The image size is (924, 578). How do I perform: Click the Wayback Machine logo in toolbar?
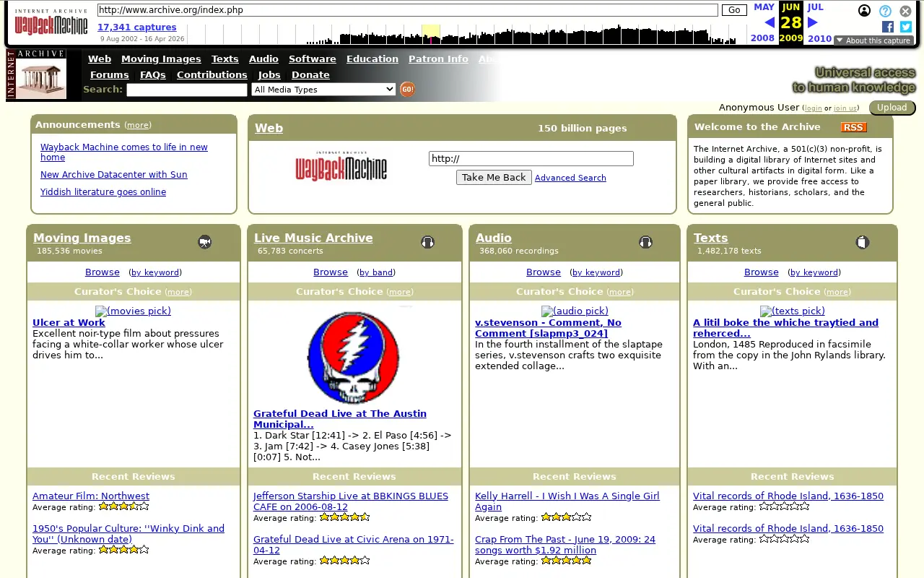click(x=51, y=22)
